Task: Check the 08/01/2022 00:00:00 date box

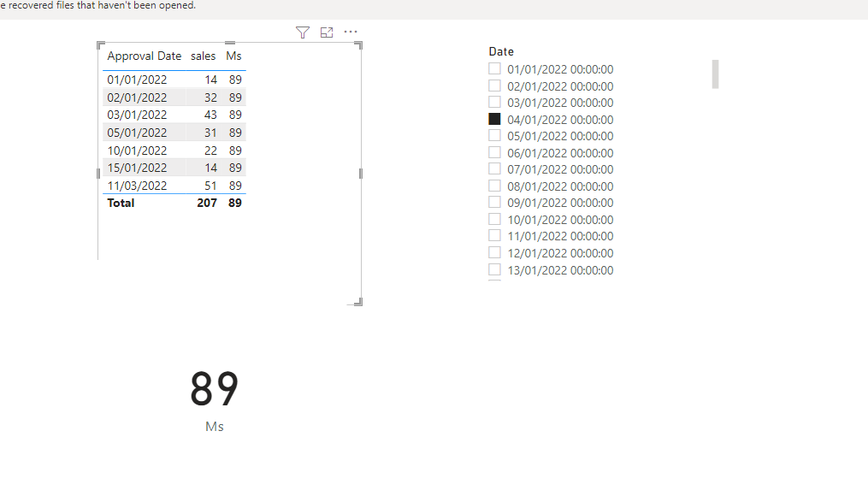Action: coord(494,186)
